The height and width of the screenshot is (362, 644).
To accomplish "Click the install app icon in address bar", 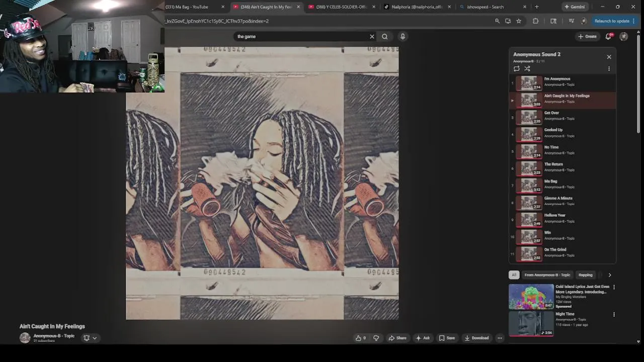I will pyautogui.click(x=508, y=21).
